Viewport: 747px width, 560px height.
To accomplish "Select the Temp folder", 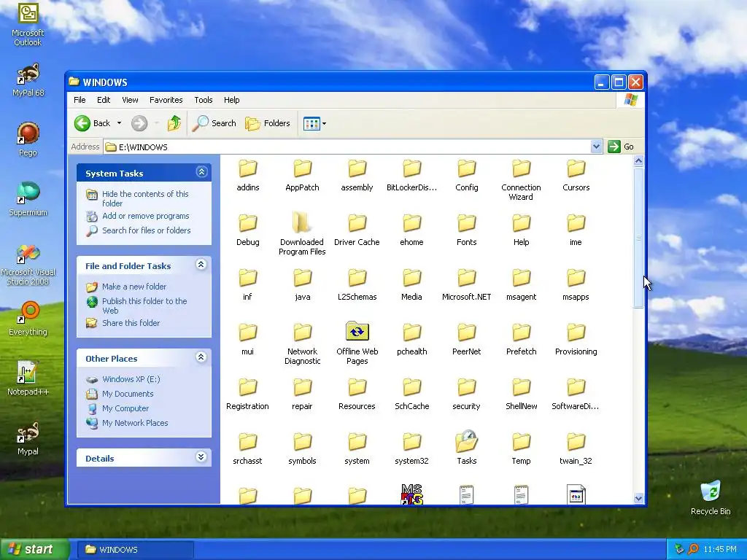I will click(x=521, y=448).
